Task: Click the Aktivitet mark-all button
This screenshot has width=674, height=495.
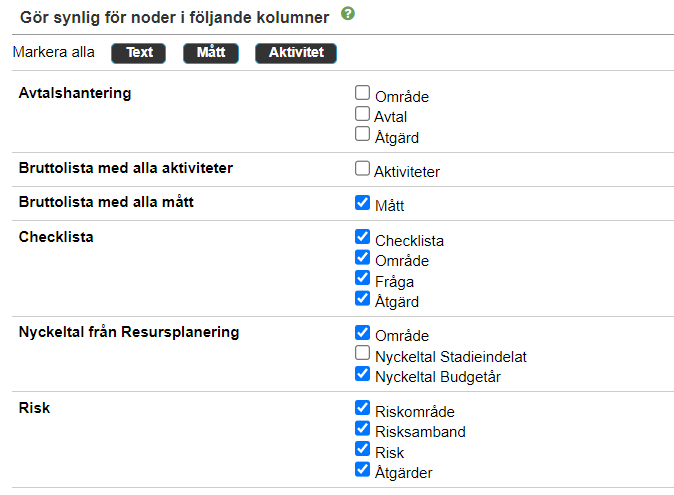Action: click(x=296, y=53)
